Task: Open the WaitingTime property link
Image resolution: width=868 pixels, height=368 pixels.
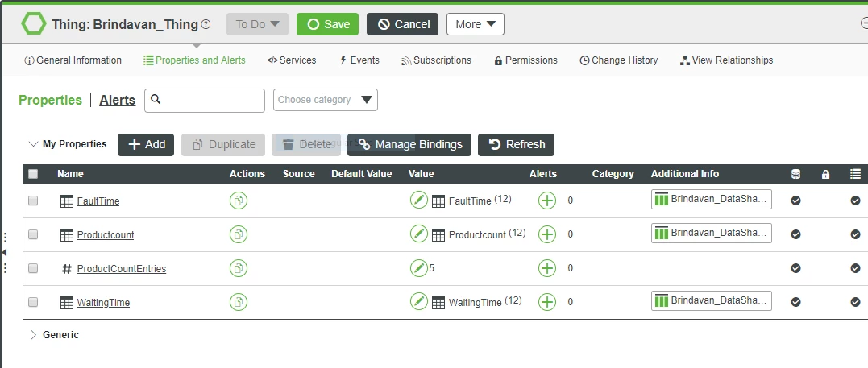Action: pyautogui.click(x=103, y=302)
